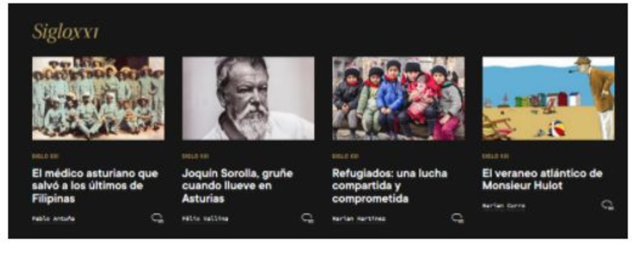Read 'Joquin Sorolla, gruñe cuando llueve' headline
The image size is (644, 255).
[237, 185]
